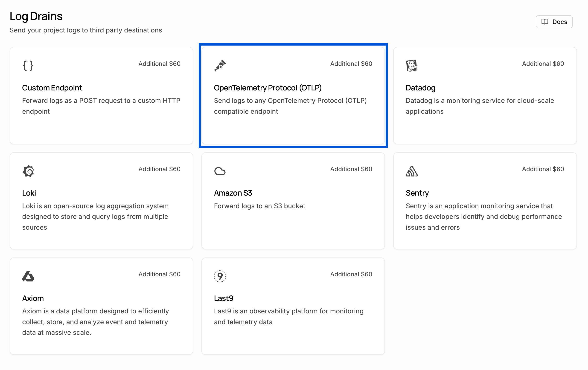Viewport: 588px width, 370px height.
Task: Select the Custom Endpoint card title
Action: (x=52, y=88)
